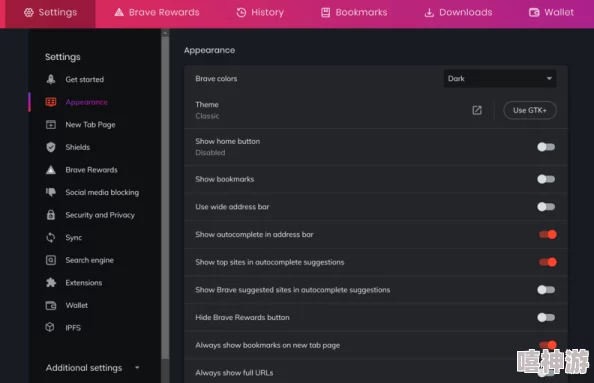594x383 pixels.
Task: Open Social media blocking settings
Action: coord(102,192)
